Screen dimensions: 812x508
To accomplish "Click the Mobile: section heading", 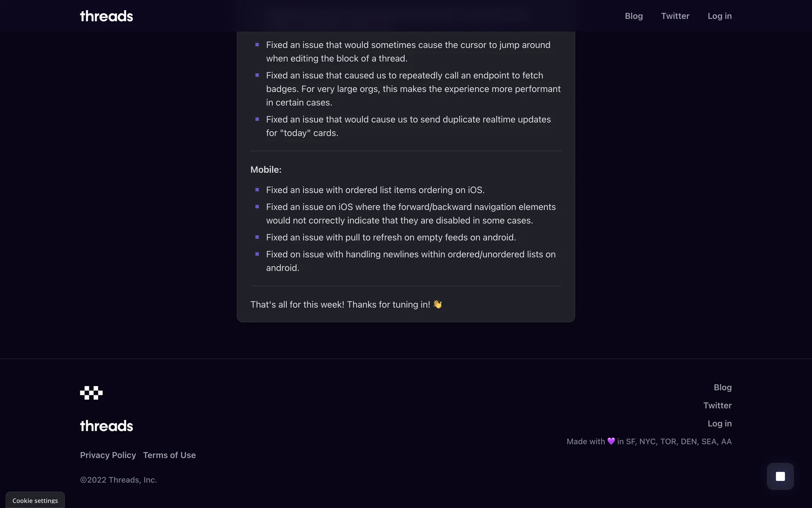I will point(266,170).
